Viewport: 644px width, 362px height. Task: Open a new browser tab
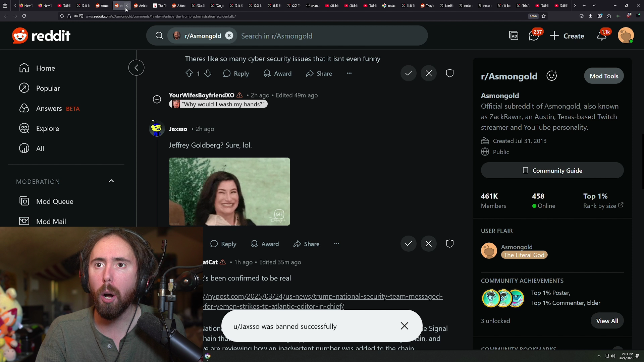[584, 6]
